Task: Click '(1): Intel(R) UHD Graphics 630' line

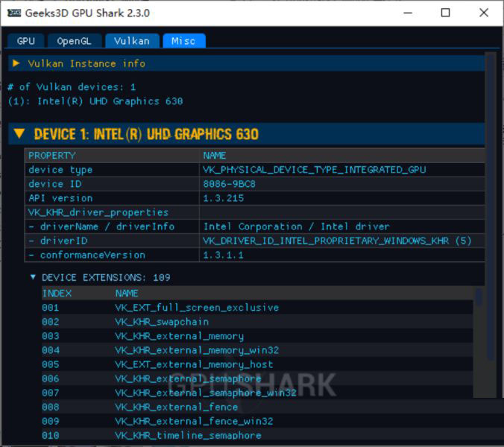Action: coord(95,101)
